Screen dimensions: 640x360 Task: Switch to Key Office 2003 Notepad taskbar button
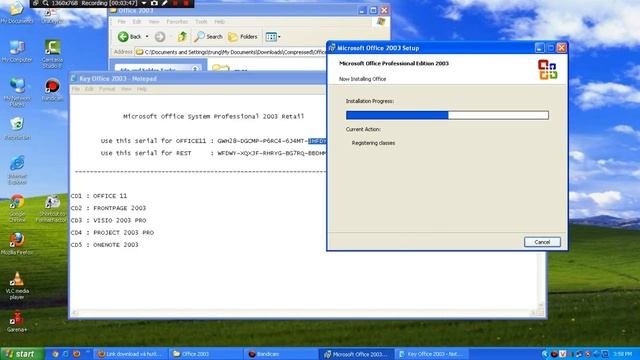433,354
